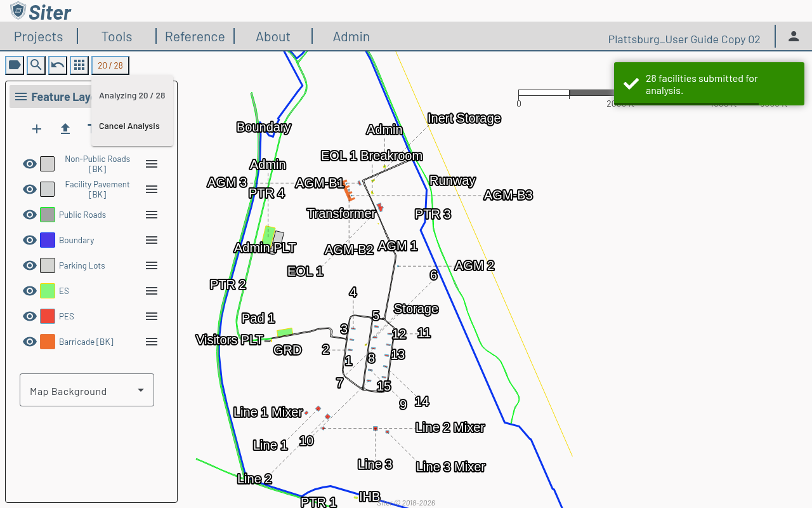Open drag handle menu for Public Roads
Viewport: 812px width, 508px height.
152,215
